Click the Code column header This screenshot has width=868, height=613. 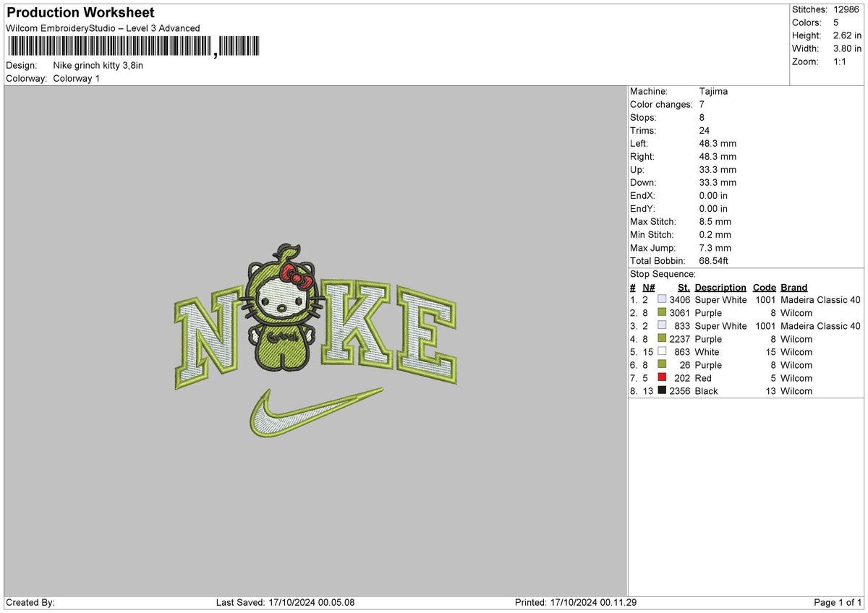[x=764, y=287]
